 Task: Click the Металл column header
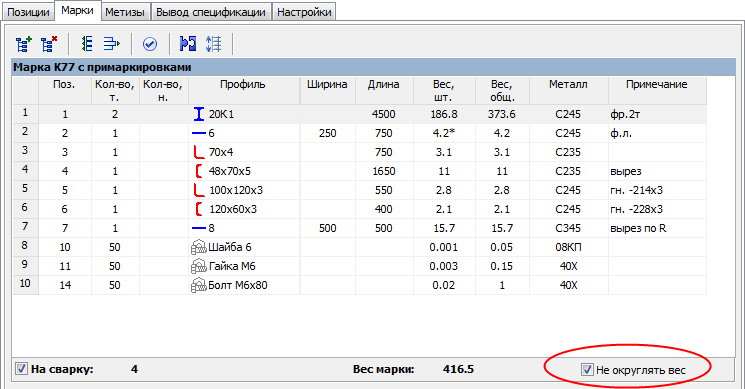click(x=568, y=91)
